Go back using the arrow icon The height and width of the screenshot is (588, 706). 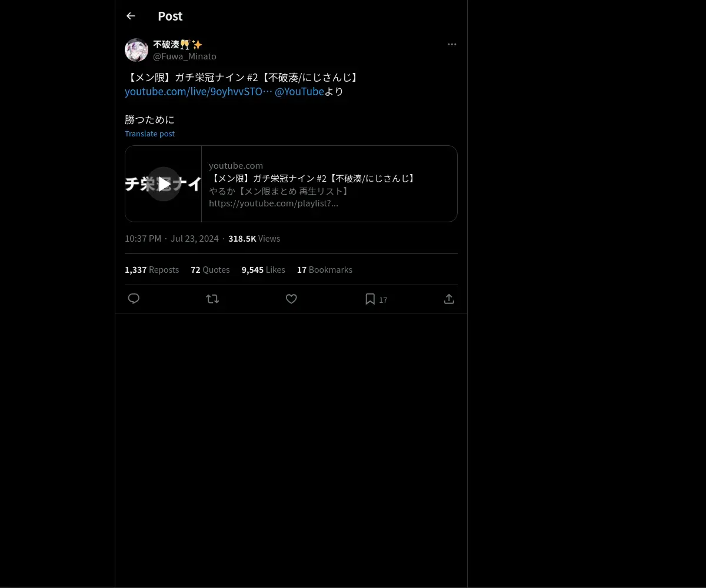click(131, 16)
